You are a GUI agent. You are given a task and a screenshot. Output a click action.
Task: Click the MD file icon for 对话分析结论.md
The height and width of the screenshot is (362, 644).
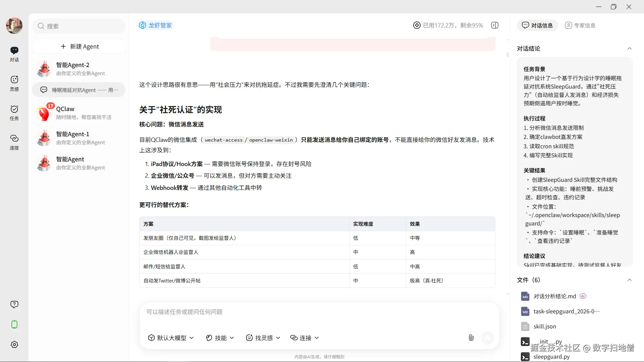pos(525,296)
